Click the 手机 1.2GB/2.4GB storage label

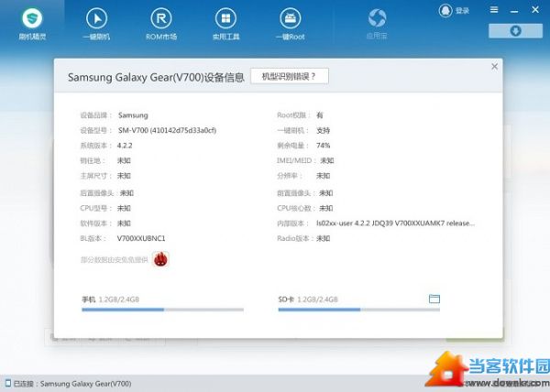click(111, 299)
